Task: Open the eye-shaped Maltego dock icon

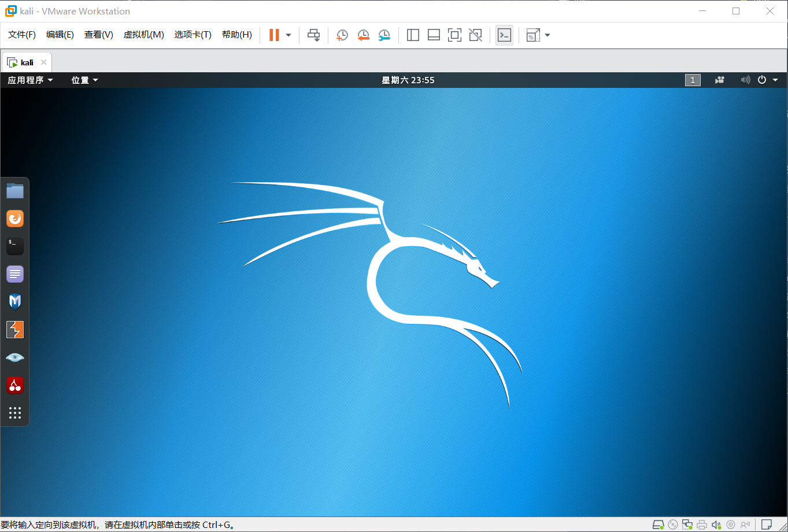Action: point(15,357)
